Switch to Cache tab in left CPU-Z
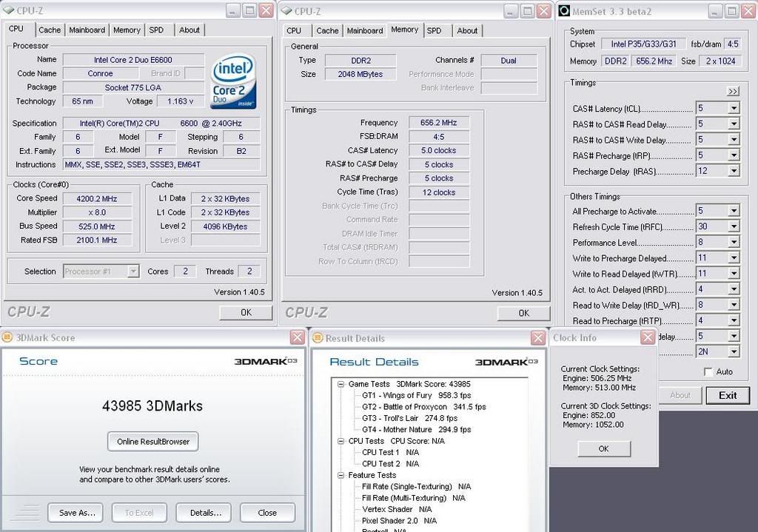Viewport: 758px width, 532px height. point(50,30)
